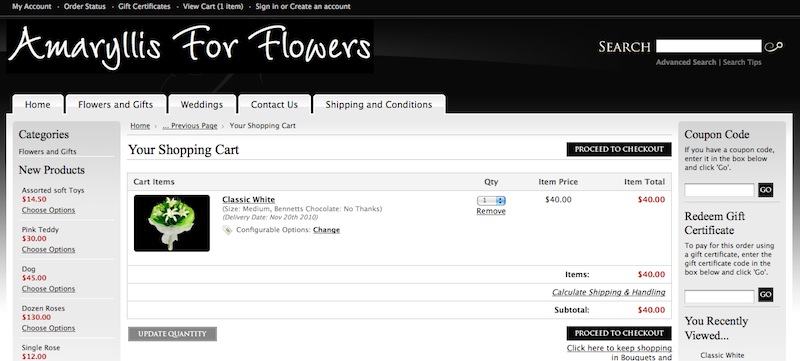Viewport: 800px width, 361px height.
Task: Check Order Status in top bar
Action: coord(85,7)
